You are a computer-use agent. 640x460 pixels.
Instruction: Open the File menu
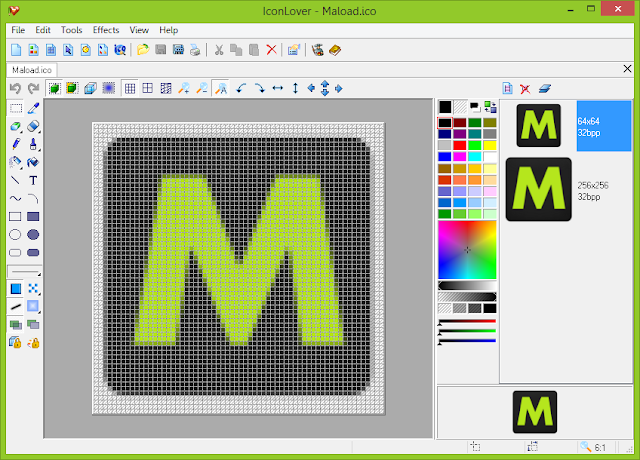tap(18, 30)
